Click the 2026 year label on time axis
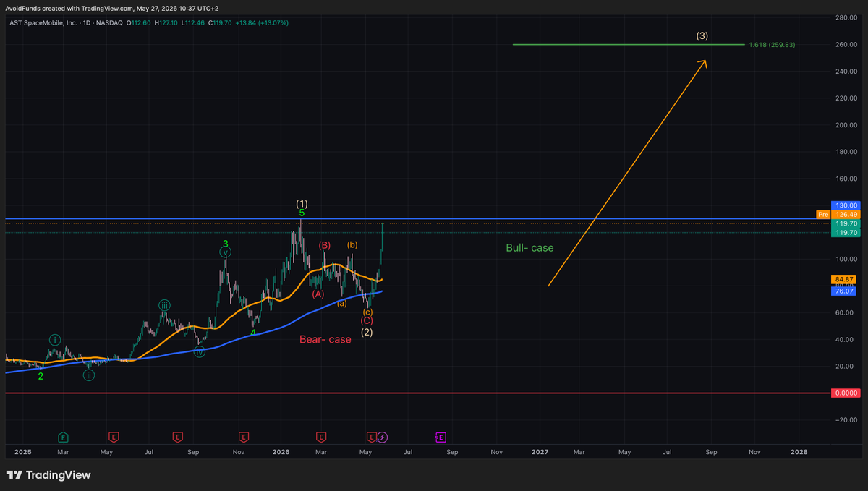Viewport: 868px width, 491px height. [281, 452]
